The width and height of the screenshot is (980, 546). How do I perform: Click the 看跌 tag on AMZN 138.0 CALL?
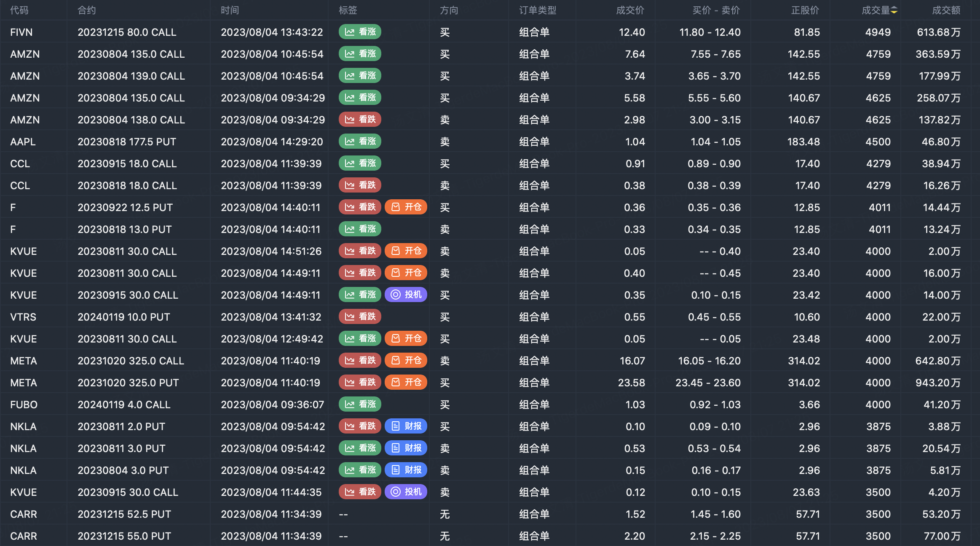tap(360, 120)
